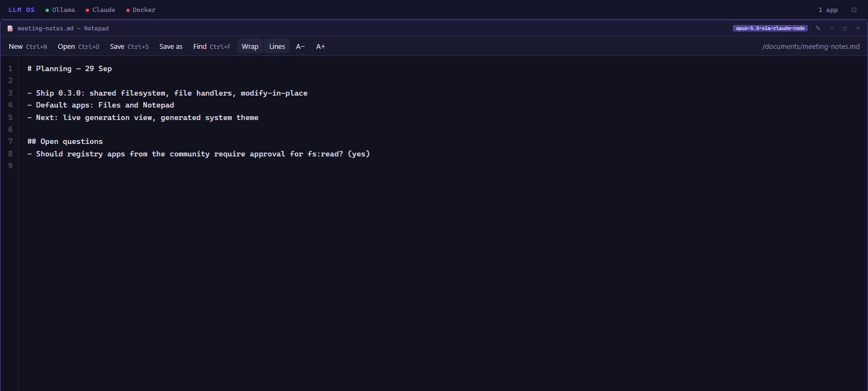The image size is (868, 391).
Task: Click the "Default apps: Files and Notepad" line
Action: 101,105
